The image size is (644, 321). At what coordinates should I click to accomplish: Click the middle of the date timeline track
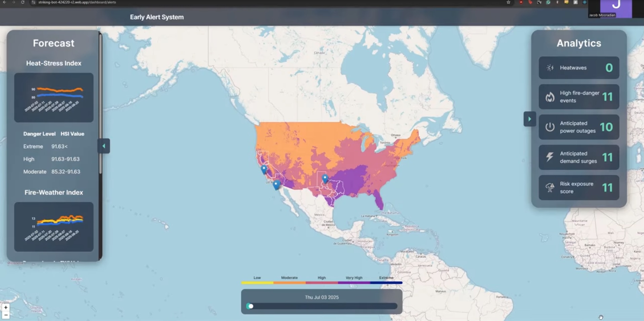click(322, 306)
